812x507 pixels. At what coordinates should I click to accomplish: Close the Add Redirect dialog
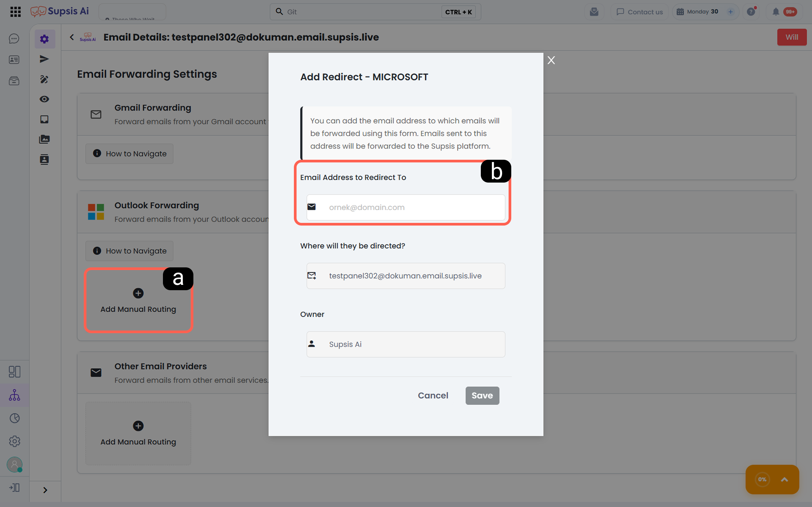(551, 60)
